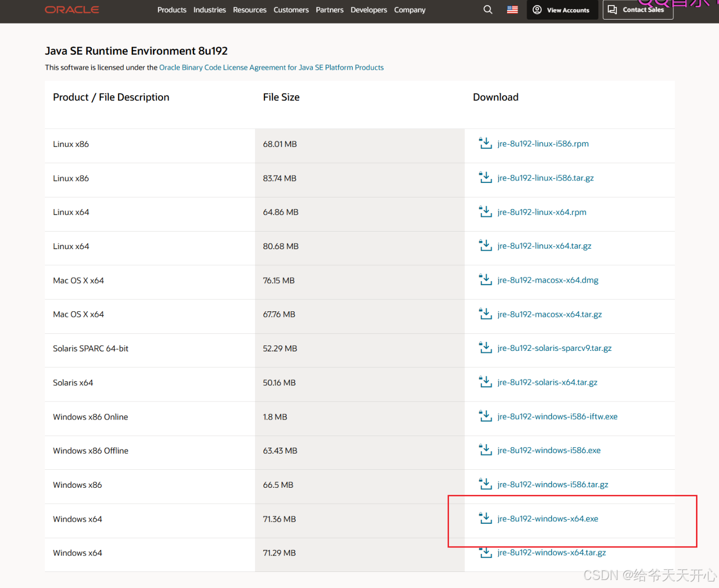Download jre-8u192-windows-x64.tar.gz link
The height and width of the screenshot is (588, 719).
pos(552,552)
